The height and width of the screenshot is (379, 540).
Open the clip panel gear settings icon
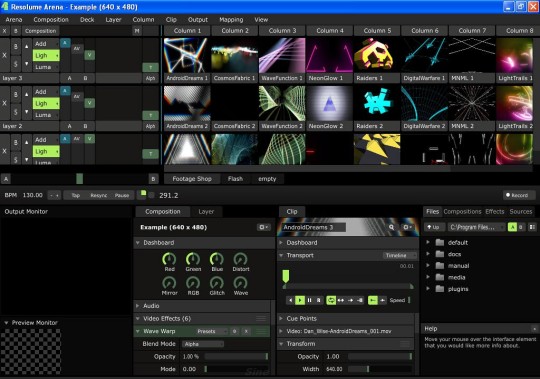click(407, 227)
